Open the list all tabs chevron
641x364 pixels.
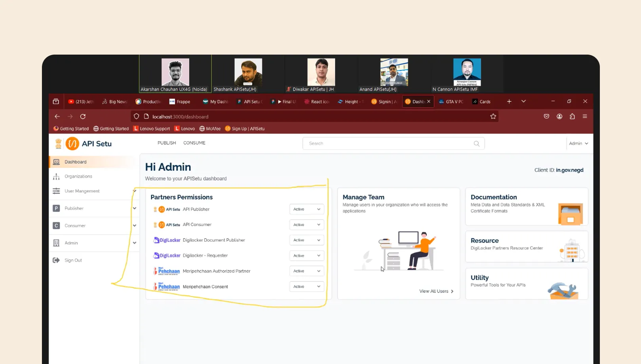pos(523,101)
